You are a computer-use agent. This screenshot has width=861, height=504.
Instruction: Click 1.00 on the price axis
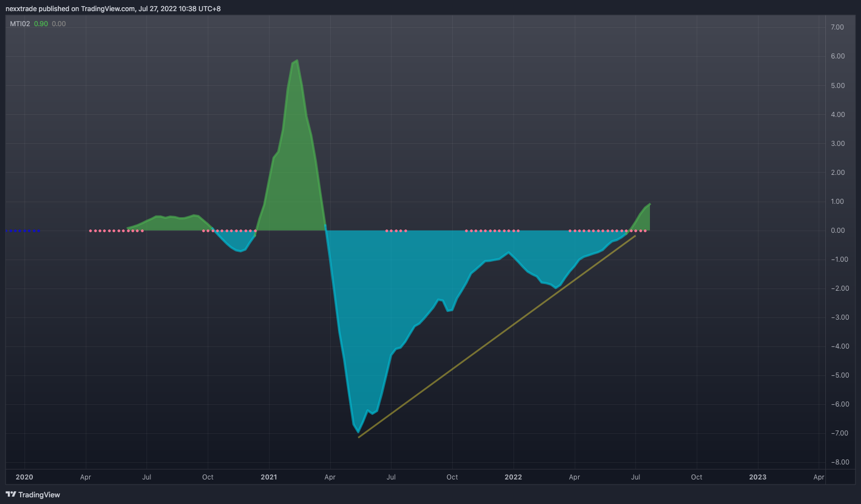(837, 202)
